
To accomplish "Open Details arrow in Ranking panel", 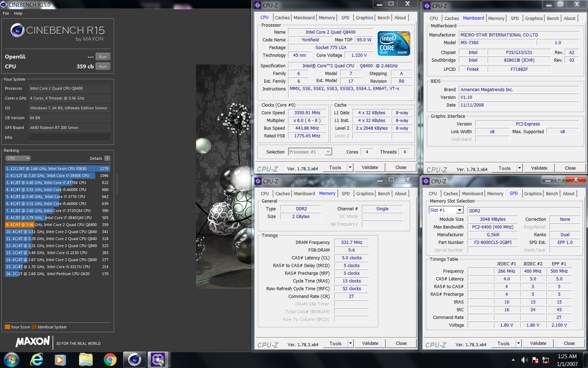I will 107,158.
